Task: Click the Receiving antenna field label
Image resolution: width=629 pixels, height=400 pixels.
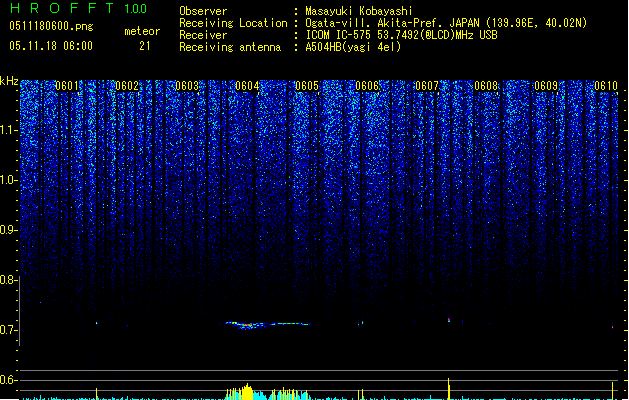Action: [230, 47]
